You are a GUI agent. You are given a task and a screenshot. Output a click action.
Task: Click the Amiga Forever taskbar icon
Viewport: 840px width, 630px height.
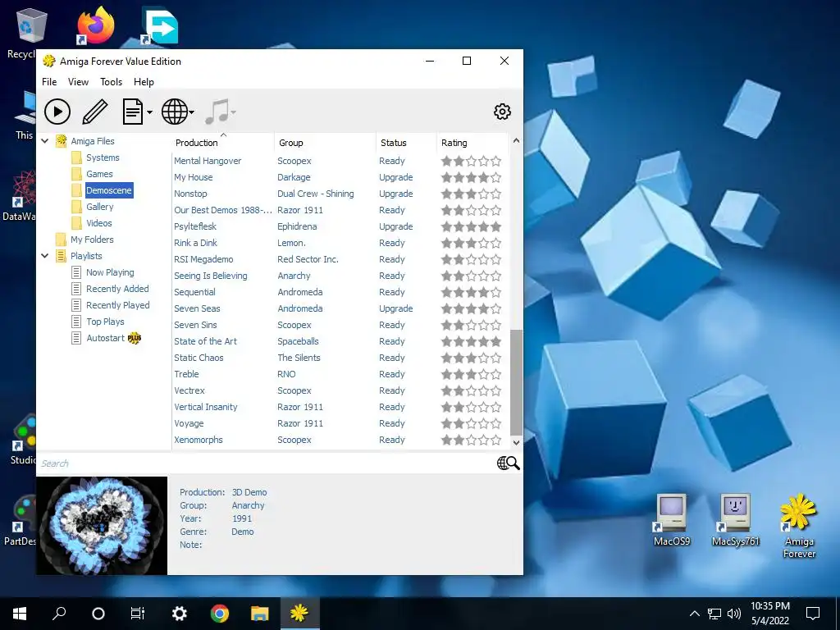click(x=299, y=614)
